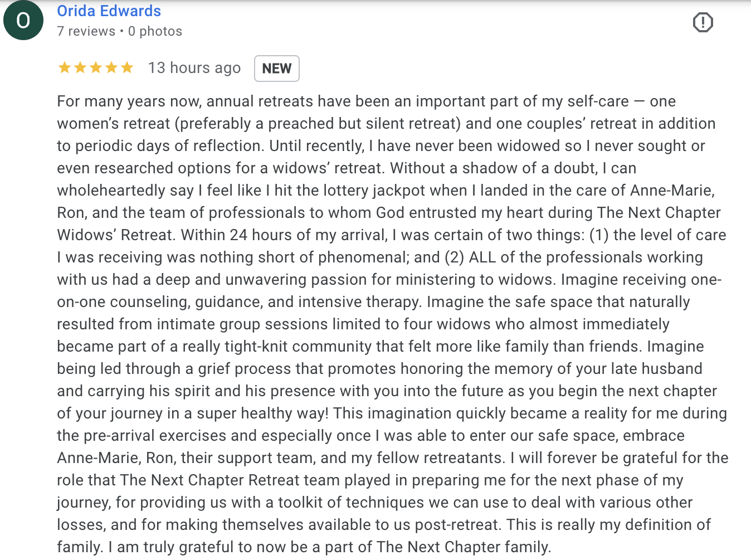Image resolution: width=751 pixels, height=560 pixels.
Task: Click the "0 photos" count text
Action: point(155,31)
